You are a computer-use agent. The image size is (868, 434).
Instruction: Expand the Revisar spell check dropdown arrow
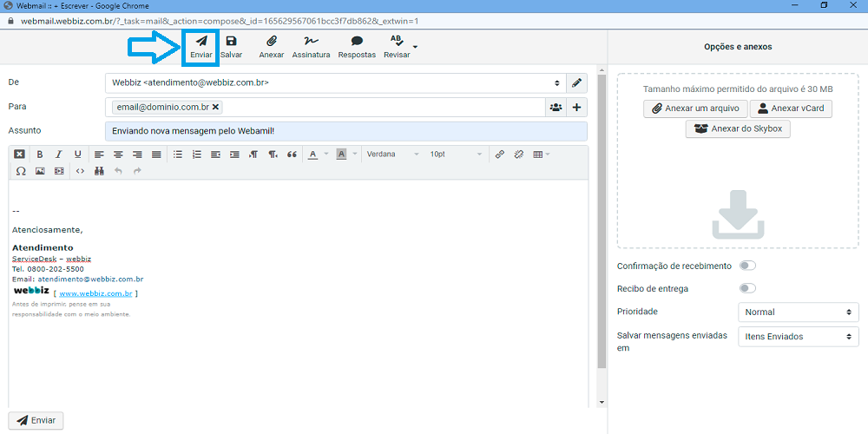416,47
